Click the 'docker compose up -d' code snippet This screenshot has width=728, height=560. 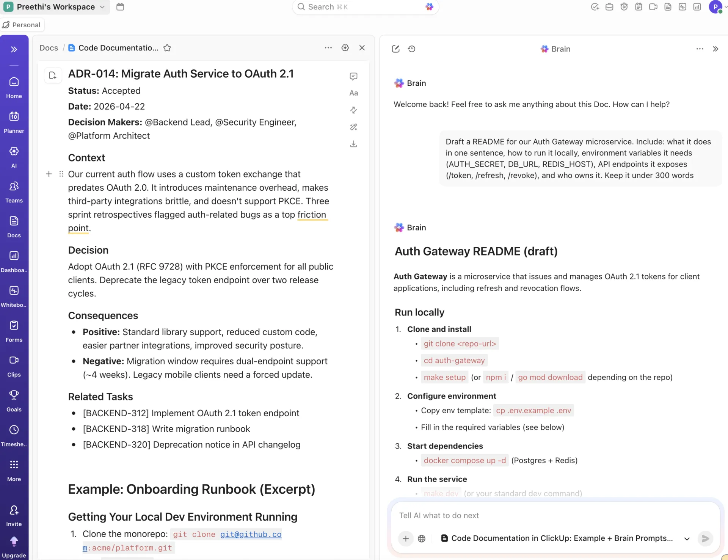click(465, 460)
